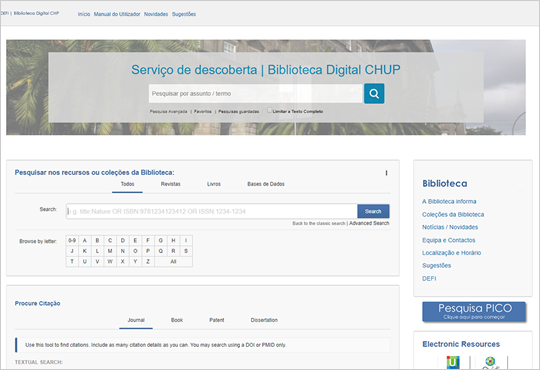Open A Biblioteca informa link
Viewport: 540px width, 370px height.
coord(449,202)
